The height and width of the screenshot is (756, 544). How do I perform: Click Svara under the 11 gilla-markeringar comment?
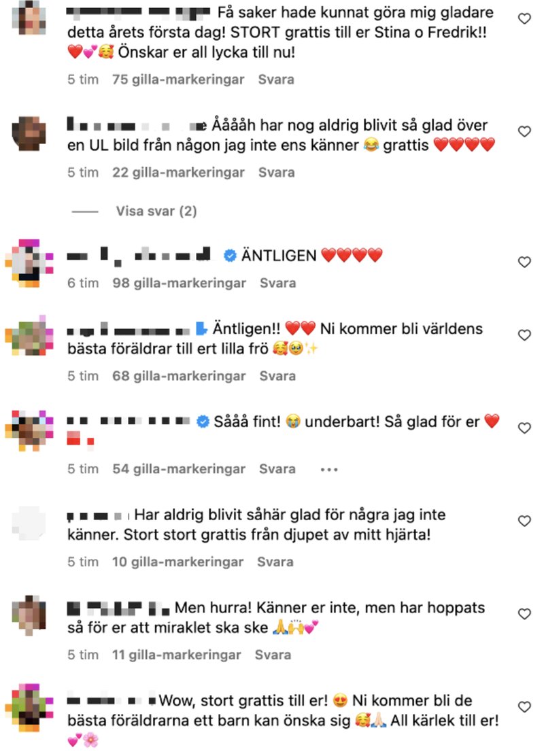(273, 655)
